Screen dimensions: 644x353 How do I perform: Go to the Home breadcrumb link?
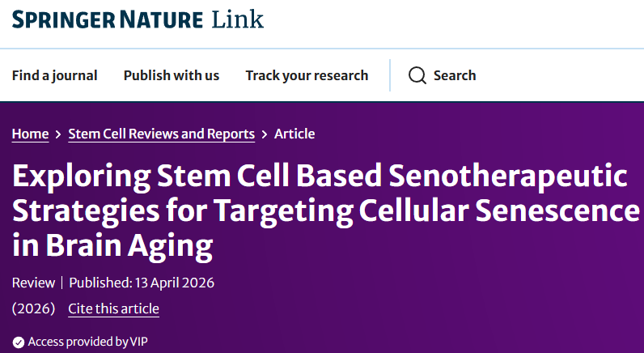pos(30,134)
